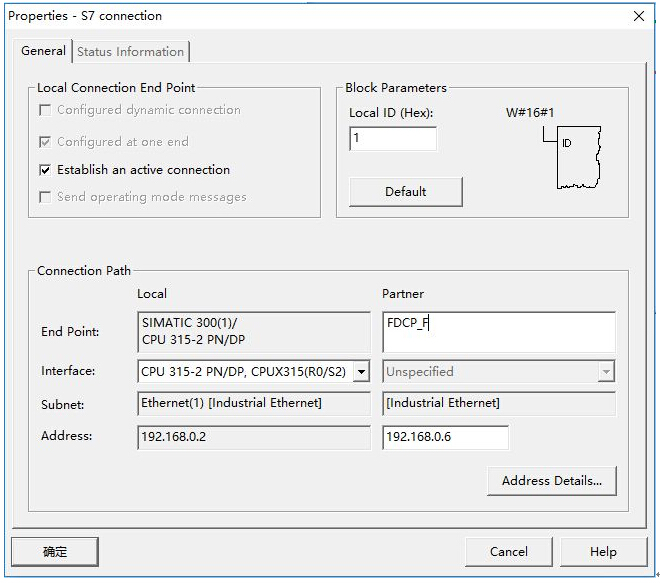Viewport: 660px width, 583px height.
Task: Open the partner Unspecified interface dropdown
Action: pos(606,372)
